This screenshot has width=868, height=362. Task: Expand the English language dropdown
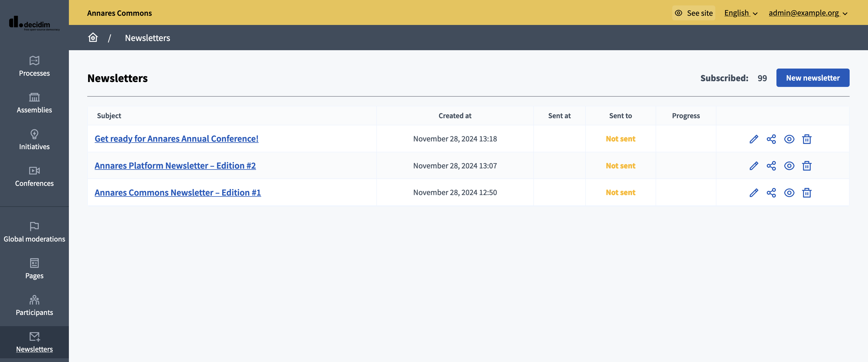point(741,12)
